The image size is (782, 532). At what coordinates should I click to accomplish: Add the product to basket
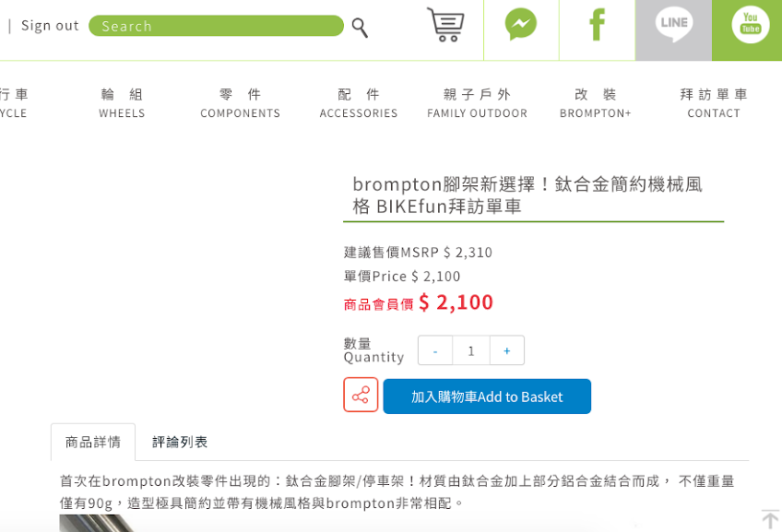(x=487, y=396)
